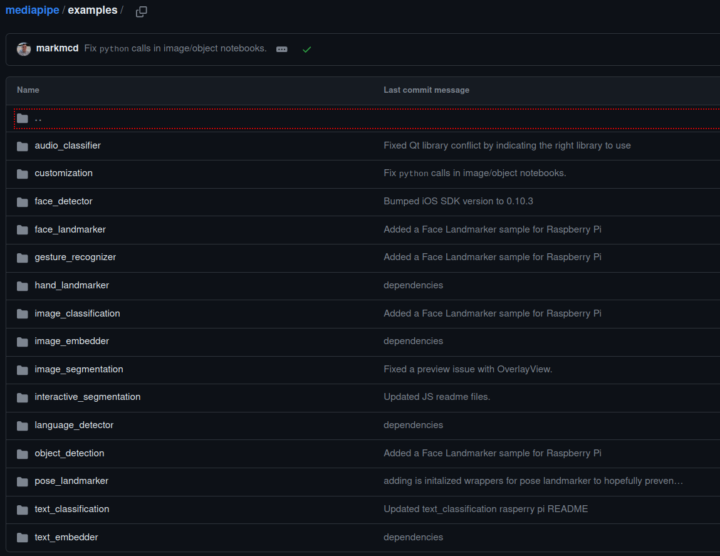The image size is (720, 556).
Task: Click the object_detection folder icon
Action: tap(22, 454)
